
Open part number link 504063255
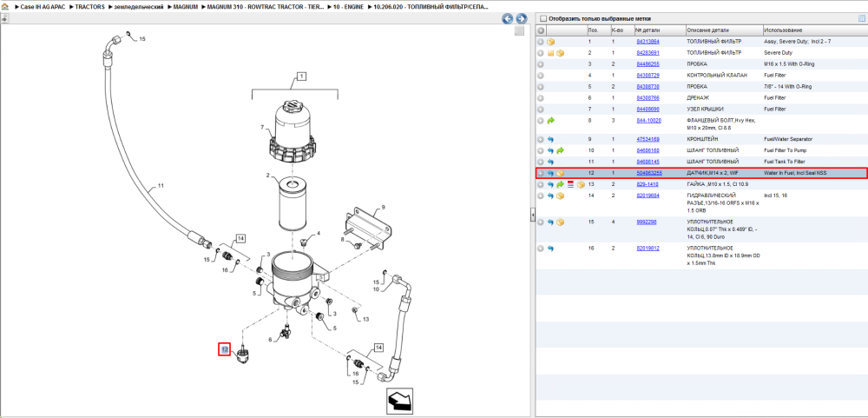click(x=648, y=173)
